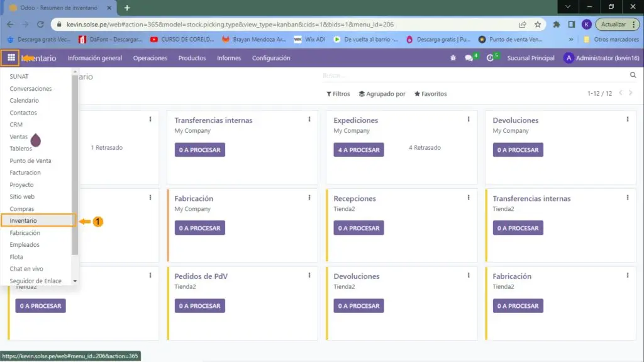The width and height of the screenshot is (644, 362).
Task: Open the Favoritos dropdown
Action: tap(431, 94)
